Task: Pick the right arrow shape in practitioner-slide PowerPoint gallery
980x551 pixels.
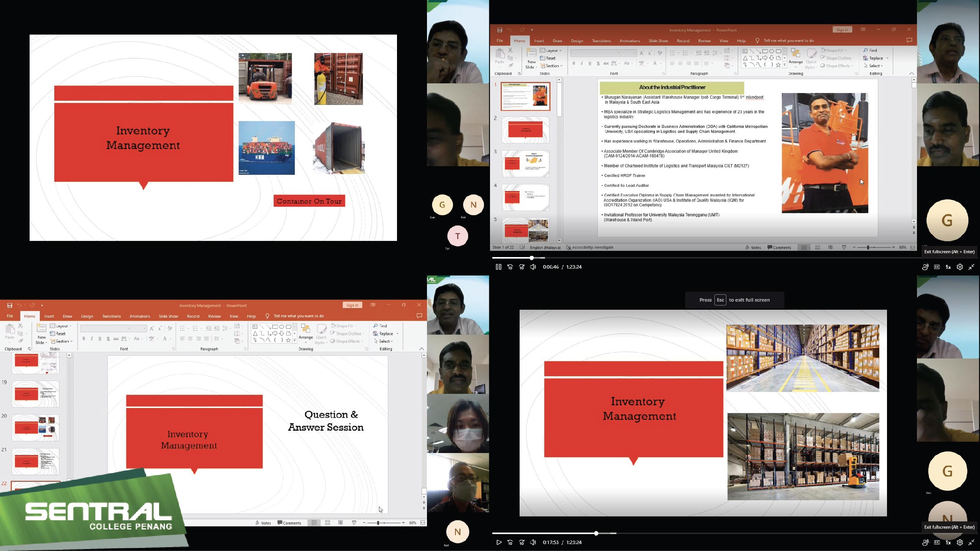Action: pos(765,58)
